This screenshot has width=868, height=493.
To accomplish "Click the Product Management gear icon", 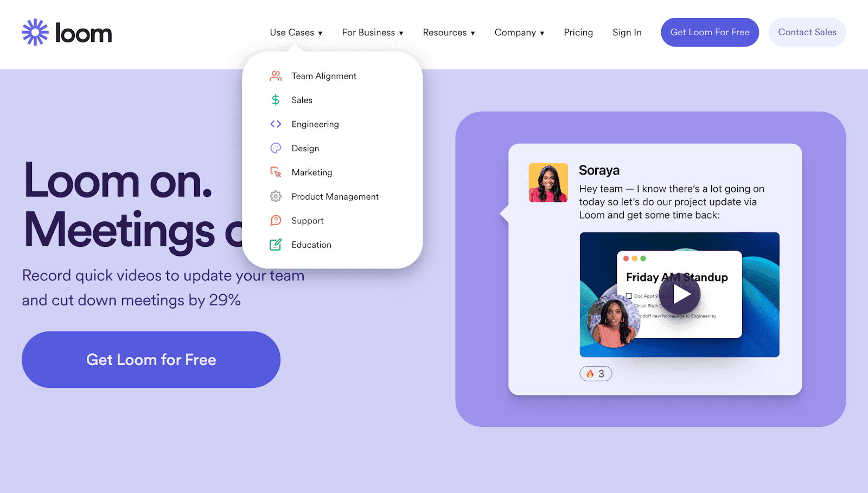I will point(276,196).
